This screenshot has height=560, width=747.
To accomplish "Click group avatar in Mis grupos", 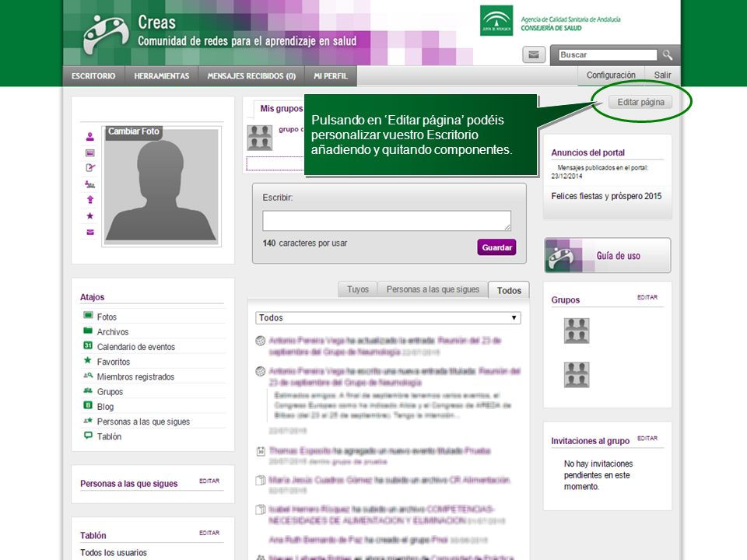I will coord(260,138).
